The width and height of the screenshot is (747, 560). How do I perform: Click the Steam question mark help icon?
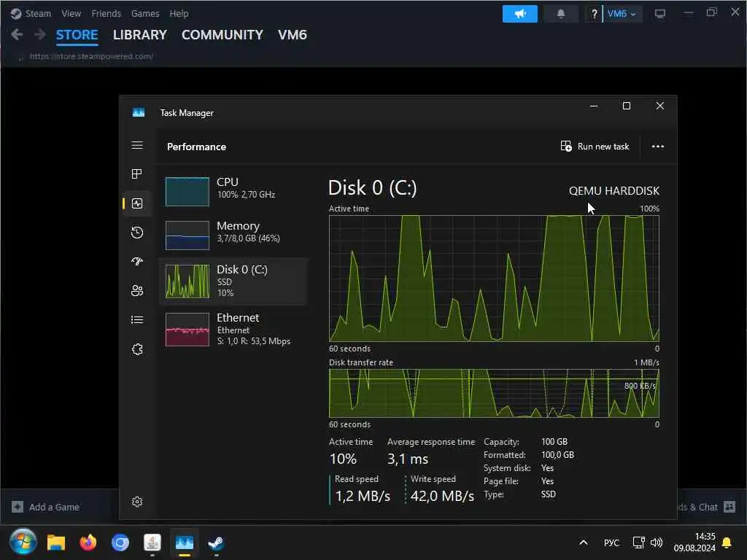594,14
